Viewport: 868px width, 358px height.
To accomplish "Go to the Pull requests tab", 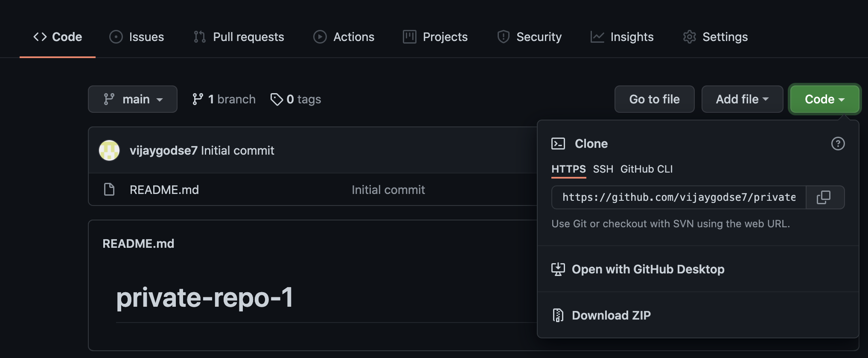I will pyautogui.click(x=239, y=37).
